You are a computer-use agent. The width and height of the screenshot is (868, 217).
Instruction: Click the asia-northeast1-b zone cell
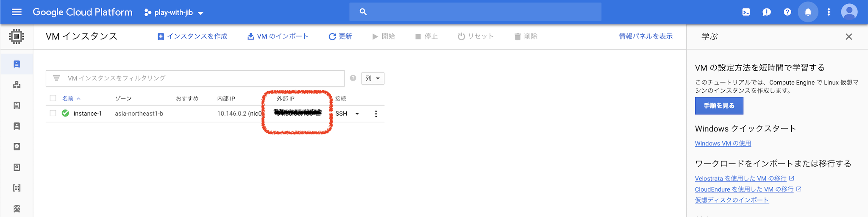click(139, 114)
